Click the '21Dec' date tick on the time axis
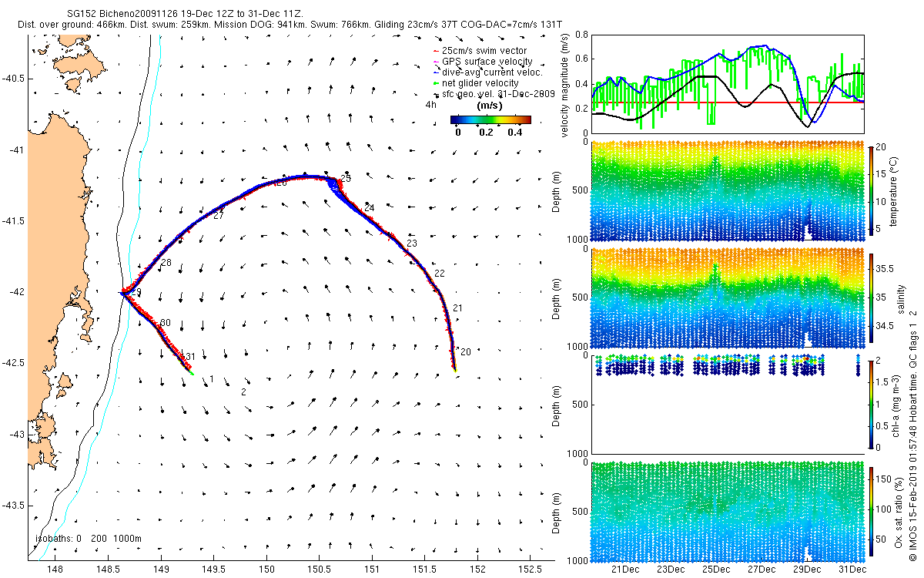 coord(625,570)
